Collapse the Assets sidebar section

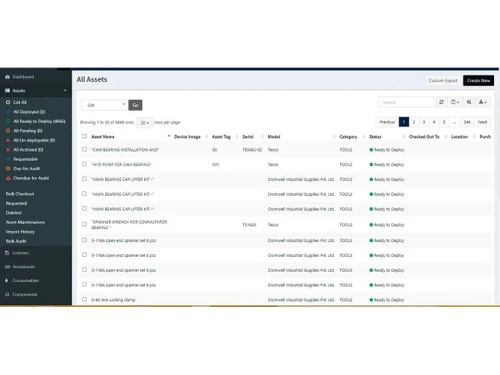click(x=65, y=91)
